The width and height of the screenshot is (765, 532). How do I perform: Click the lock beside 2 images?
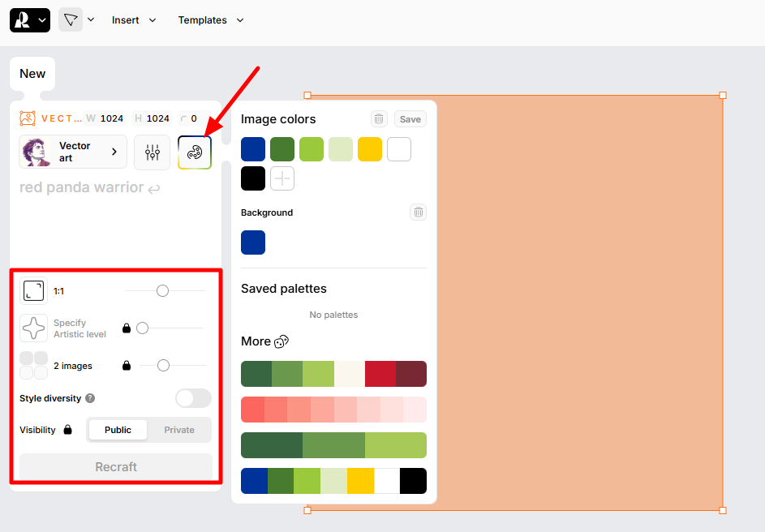tap(127, 365)
